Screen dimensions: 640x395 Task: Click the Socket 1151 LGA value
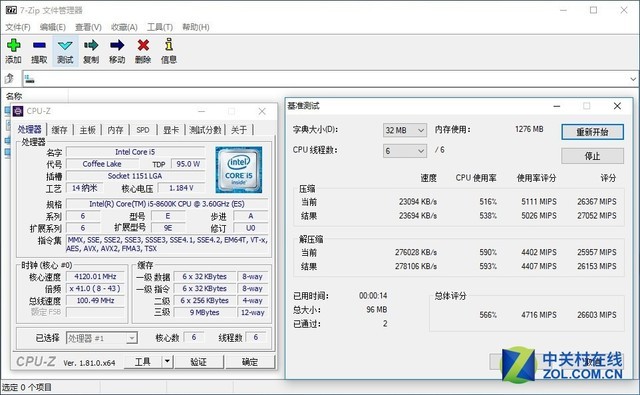click(x=136, y=176)
